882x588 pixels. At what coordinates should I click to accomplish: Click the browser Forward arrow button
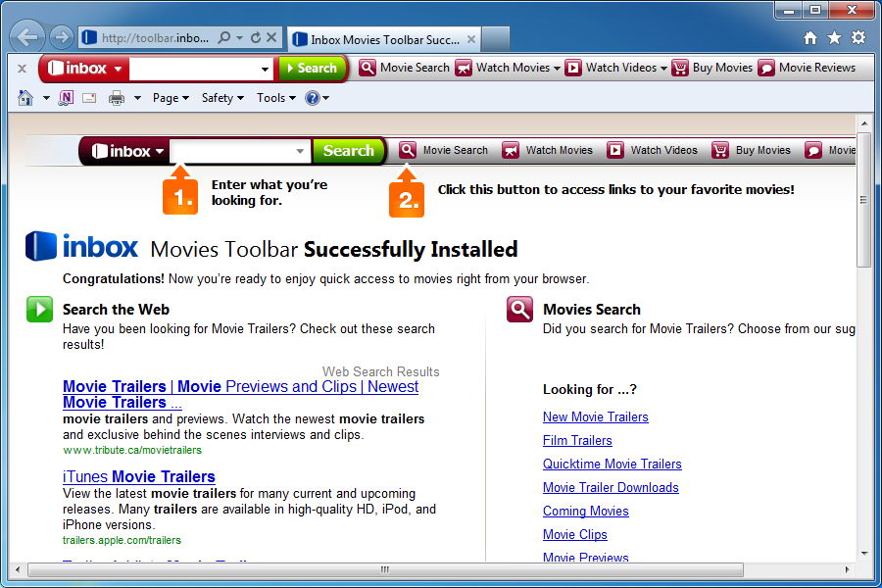(62, 37)
